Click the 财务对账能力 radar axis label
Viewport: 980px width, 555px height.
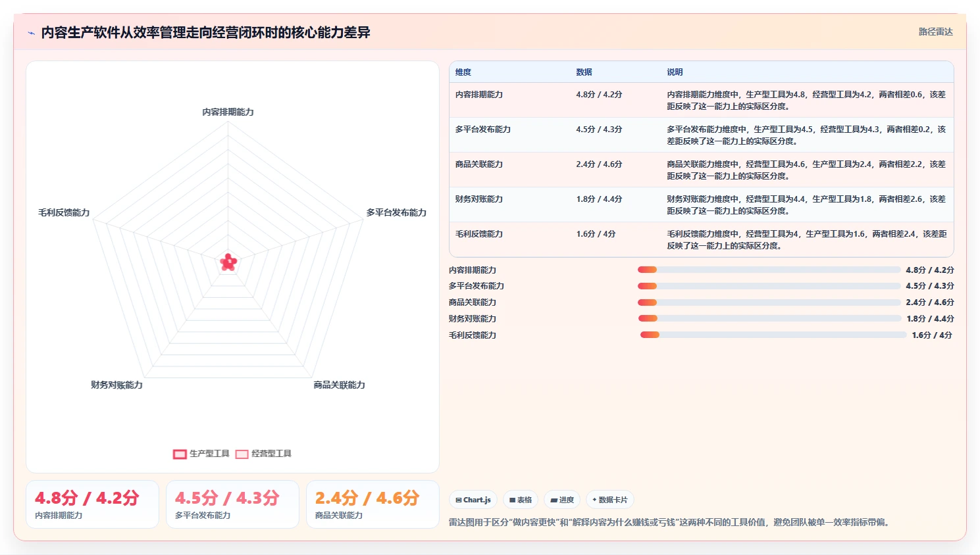(x=116, y=385)
